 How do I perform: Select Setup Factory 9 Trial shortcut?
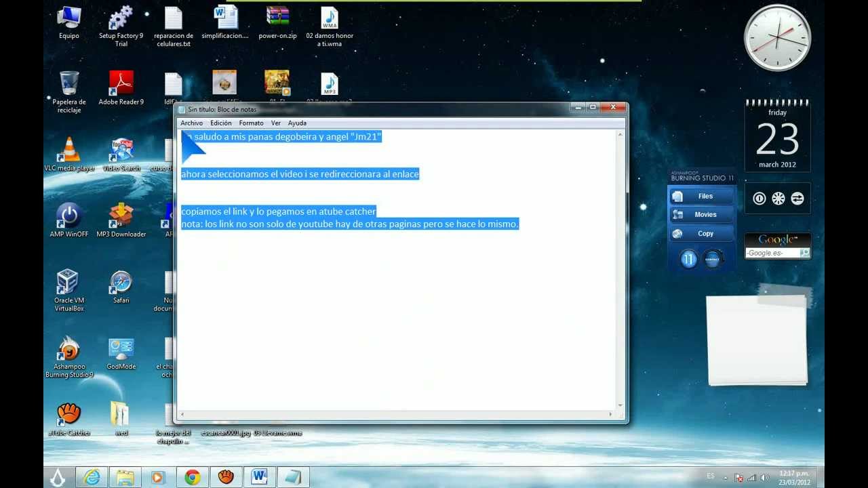pyautogui.click(x=121, y=27)
